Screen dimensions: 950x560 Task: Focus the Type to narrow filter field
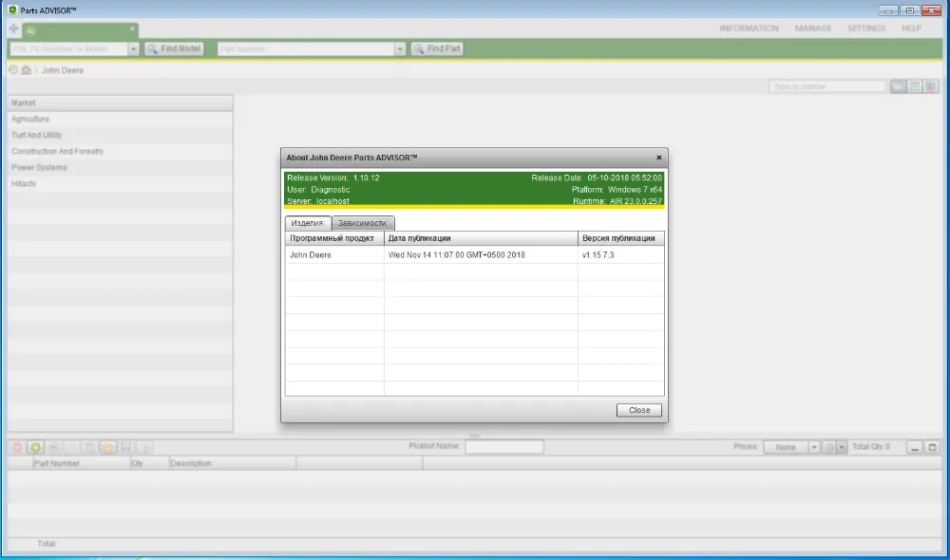[x=827, y=86]
